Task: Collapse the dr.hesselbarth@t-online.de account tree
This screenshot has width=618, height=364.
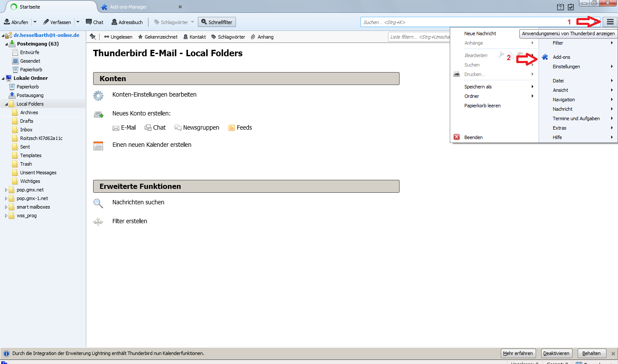Action: pos(3,36)
